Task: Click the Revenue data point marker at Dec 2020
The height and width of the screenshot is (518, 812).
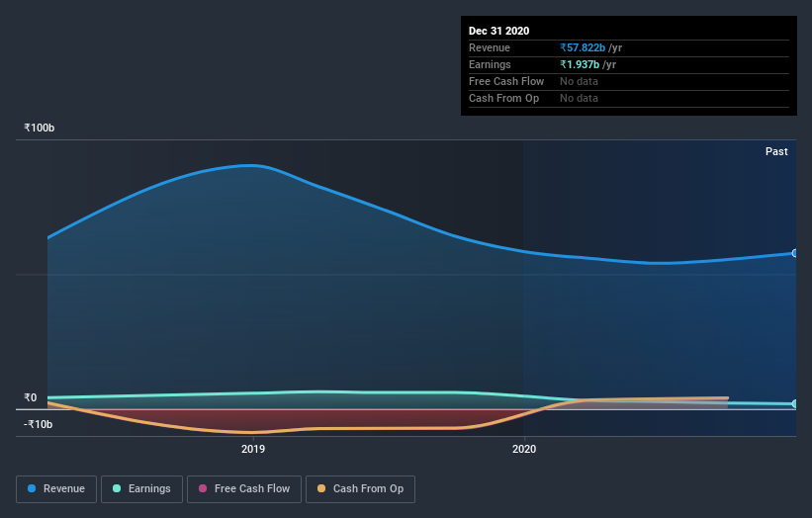Action: click(x=794, y=253)
